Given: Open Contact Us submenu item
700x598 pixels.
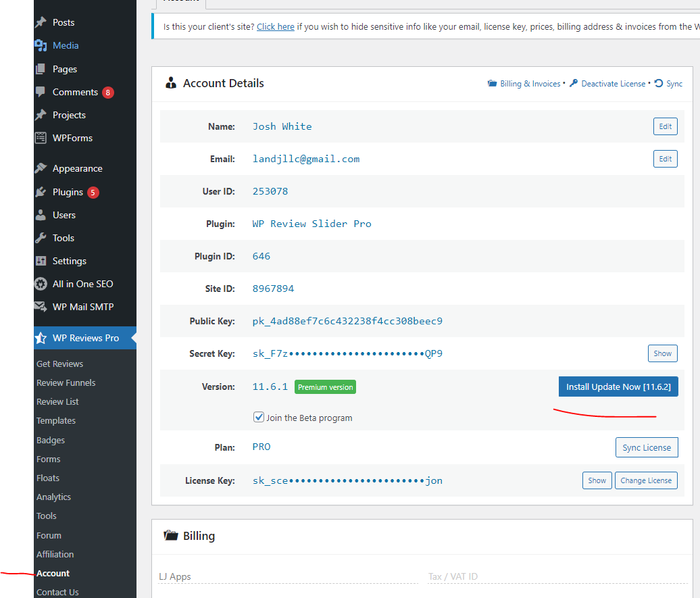Looking at the screenshot, I should click(x=57, y=592).
